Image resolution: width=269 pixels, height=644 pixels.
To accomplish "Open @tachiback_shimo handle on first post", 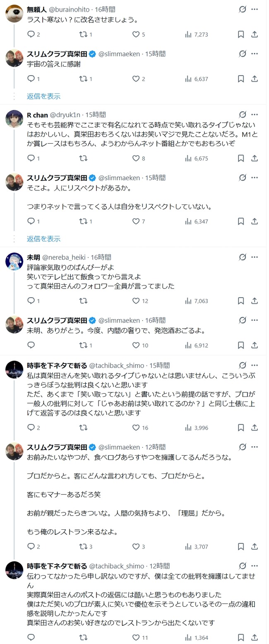I will pyautogui.click(x=117, y=365).
